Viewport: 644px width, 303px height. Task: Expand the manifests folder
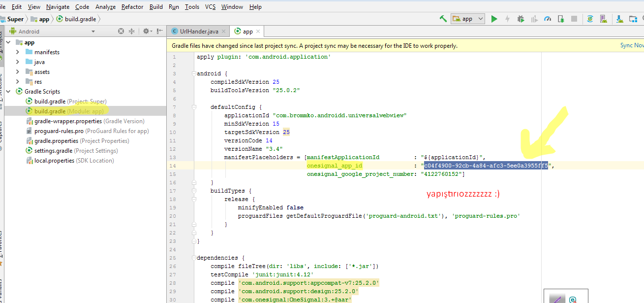click(18, 52)
